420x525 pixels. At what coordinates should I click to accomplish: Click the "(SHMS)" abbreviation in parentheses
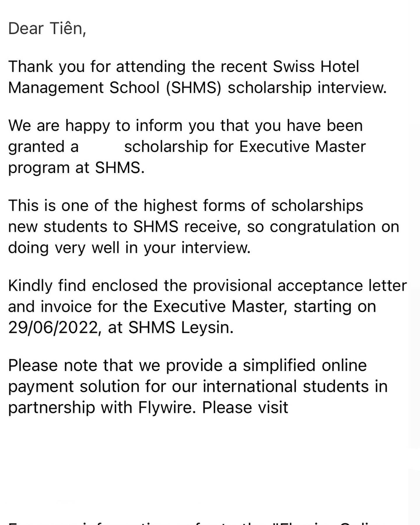coord(194,88)
